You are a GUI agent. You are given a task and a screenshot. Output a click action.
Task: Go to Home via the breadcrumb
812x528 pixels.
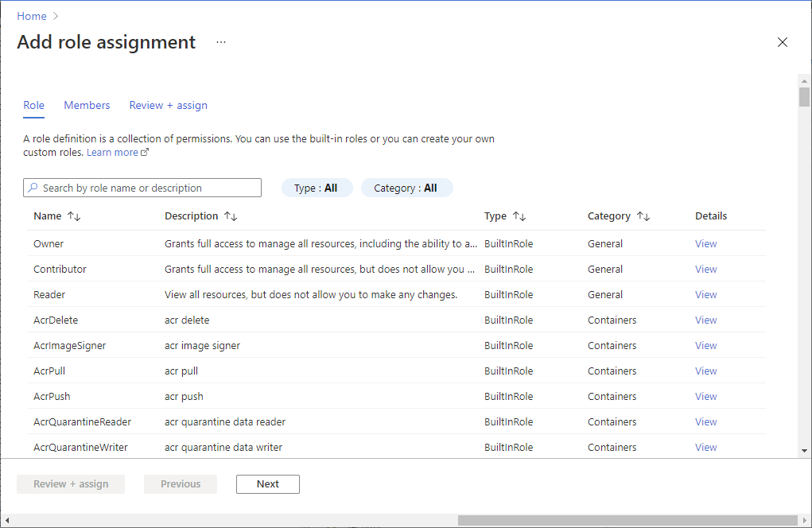tap(31, 15)
